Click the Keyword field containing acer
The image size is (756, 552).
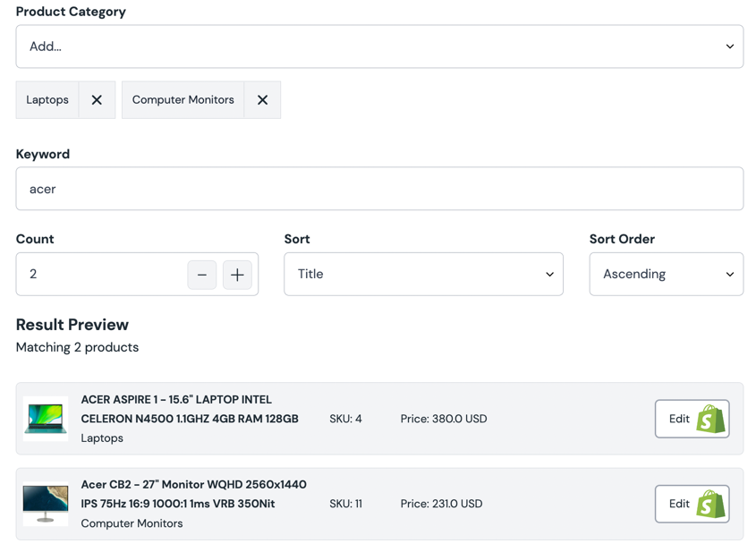pyautogui.click(x=379, y=189)
